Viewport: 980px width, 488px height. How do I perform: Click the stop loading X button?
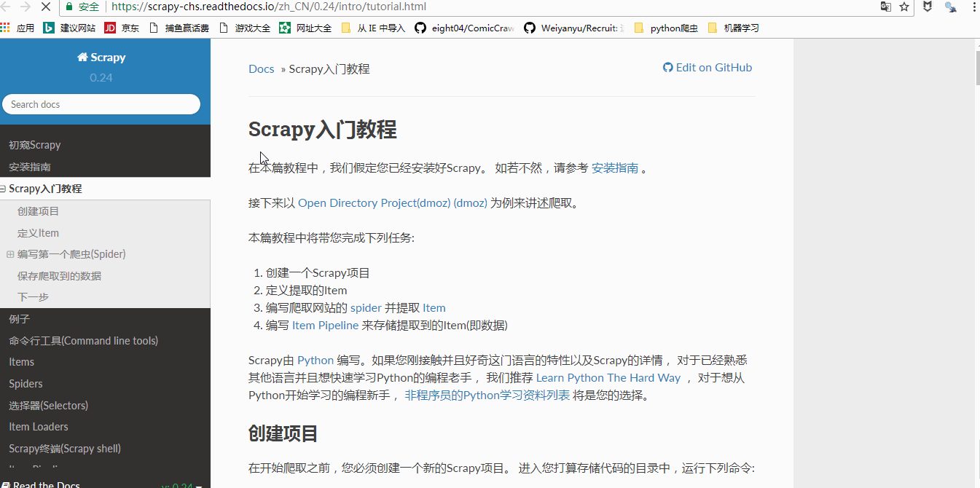pos(45,7)
